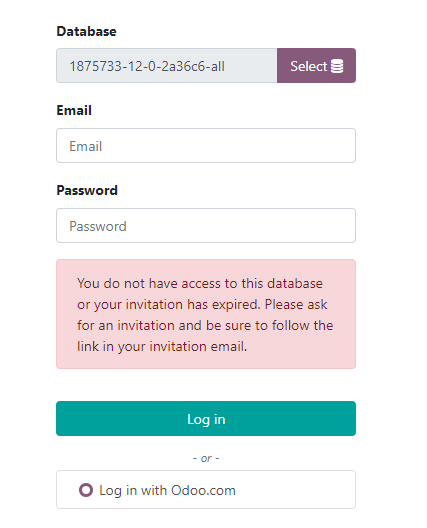
Task: Click the pink access-denied alert box
Action: click(x=206, y=314)
